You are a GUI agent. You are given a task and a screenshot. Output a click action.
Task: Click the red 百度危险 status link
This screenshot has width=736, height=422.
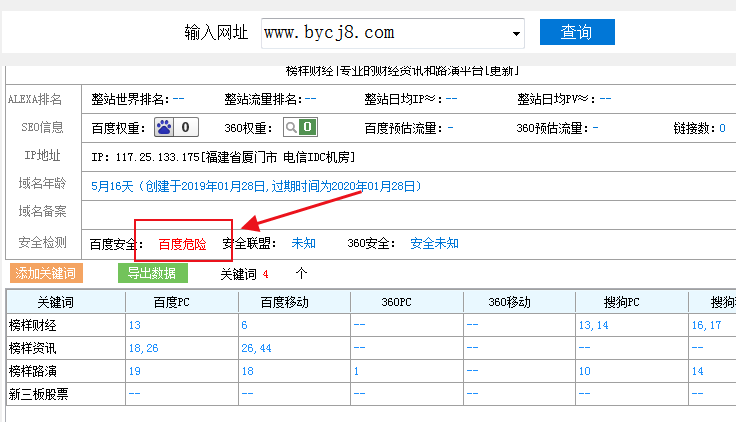(x=183, y=244)
